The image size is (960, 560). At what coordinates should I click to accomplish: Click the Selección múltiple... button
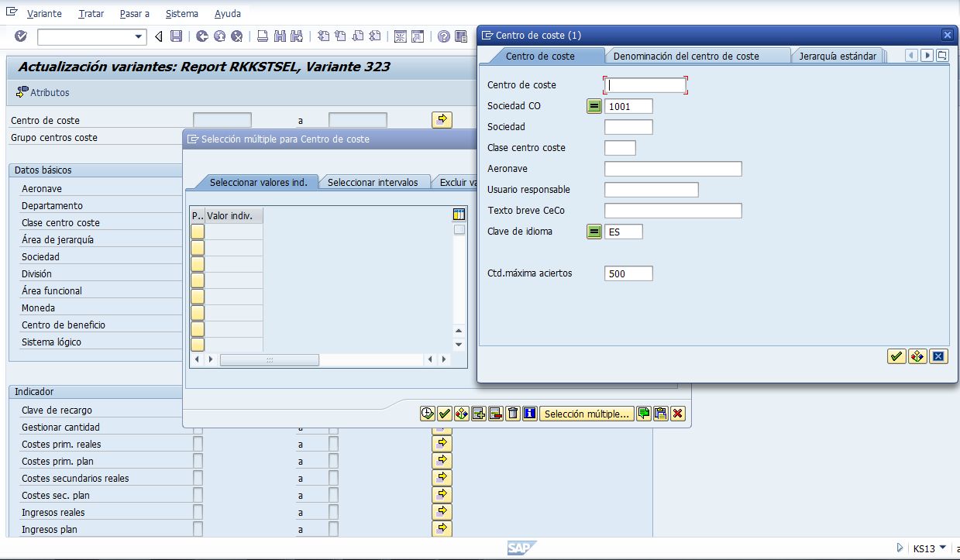pyautogui.click(x=585, y=413)
